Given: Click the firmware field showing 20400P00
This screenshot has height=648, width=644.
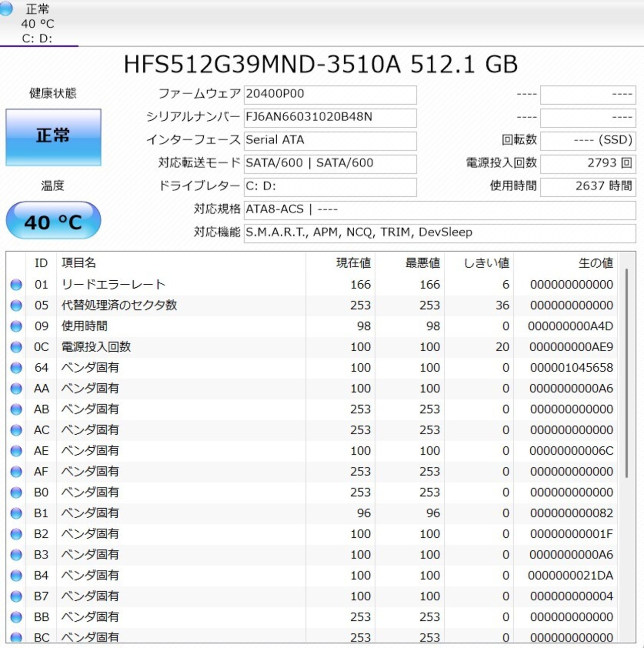Looking at the screenshot, I should pyautogui.click(x=330, y=94).
